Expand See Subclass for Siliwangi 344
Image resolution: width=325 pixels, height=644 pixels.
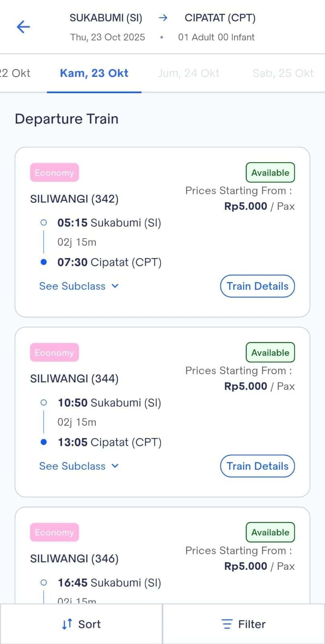(x=79, y=466)
